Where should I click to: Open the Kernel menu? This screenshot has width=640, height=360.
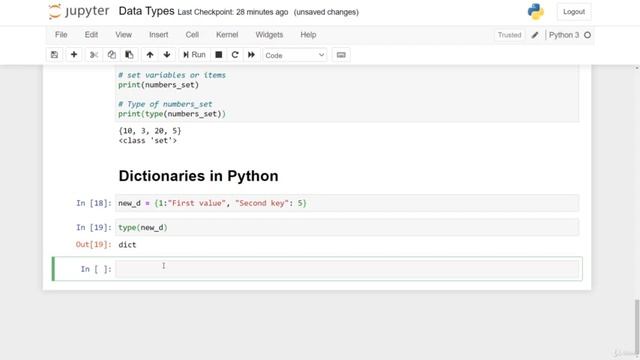tap(227, 35)
